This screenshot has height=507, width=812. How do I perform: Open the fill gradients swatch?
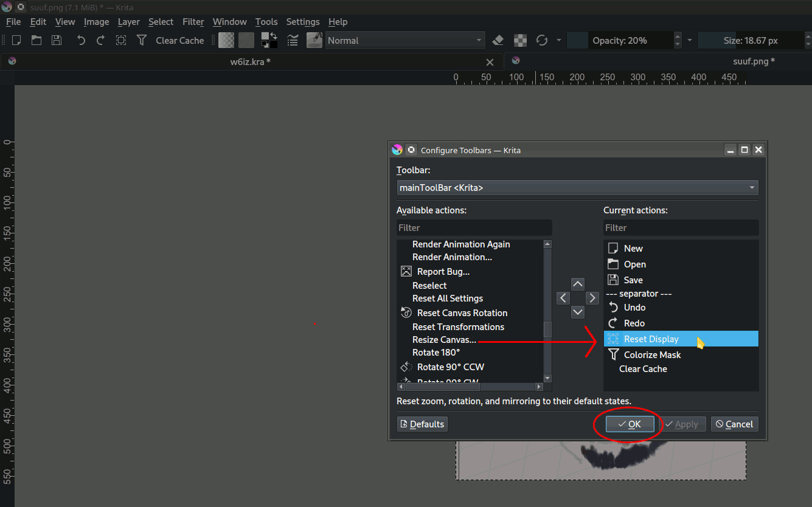pyautogui.click(x=227, y=40)
